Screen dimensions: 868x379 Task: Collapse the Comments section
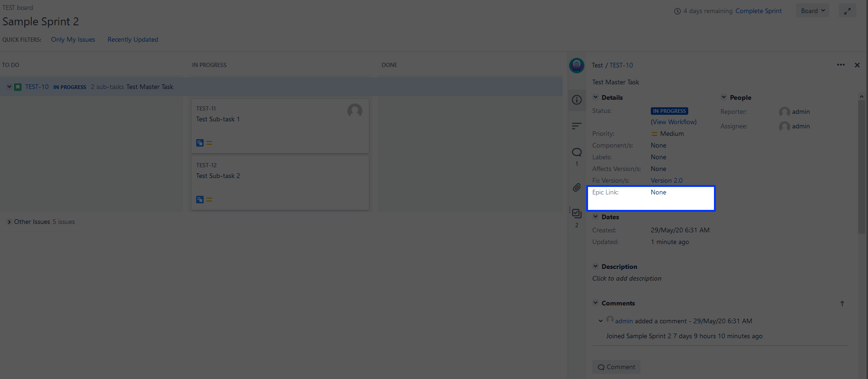pyautogui.click(x=596, y=303)
